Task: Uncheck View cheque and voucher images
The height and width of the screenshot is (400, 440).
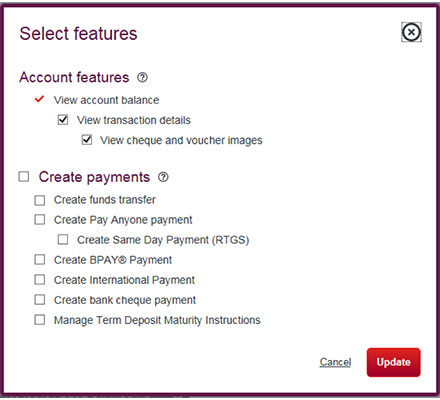Action: (87, 140)
